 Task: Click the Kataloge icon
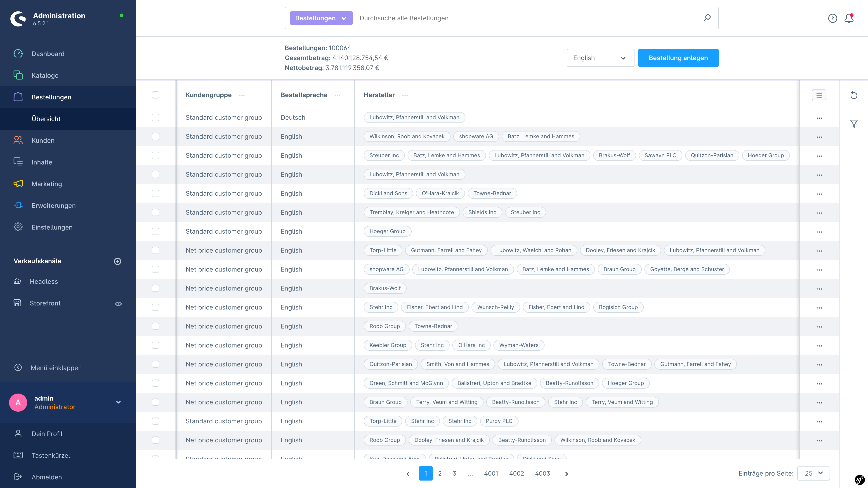tap(18, 75)
